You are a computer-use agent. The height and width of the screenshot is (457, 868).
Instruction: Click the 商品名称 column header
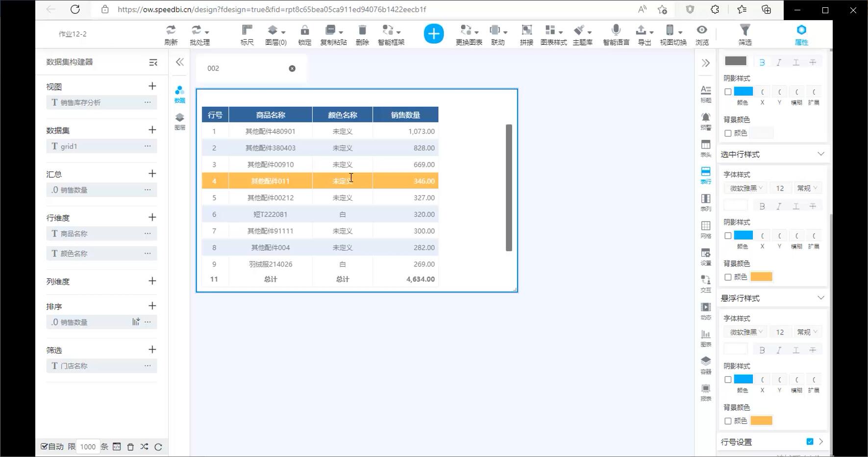[270, 115]
